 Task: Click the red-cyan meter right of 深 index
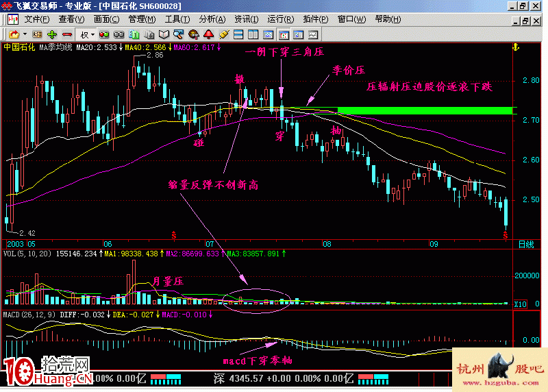[373, 380]
